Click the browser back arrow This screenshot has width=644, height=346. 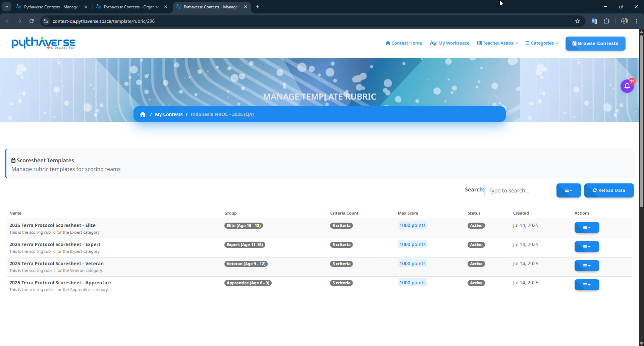[x=7, y=21]
